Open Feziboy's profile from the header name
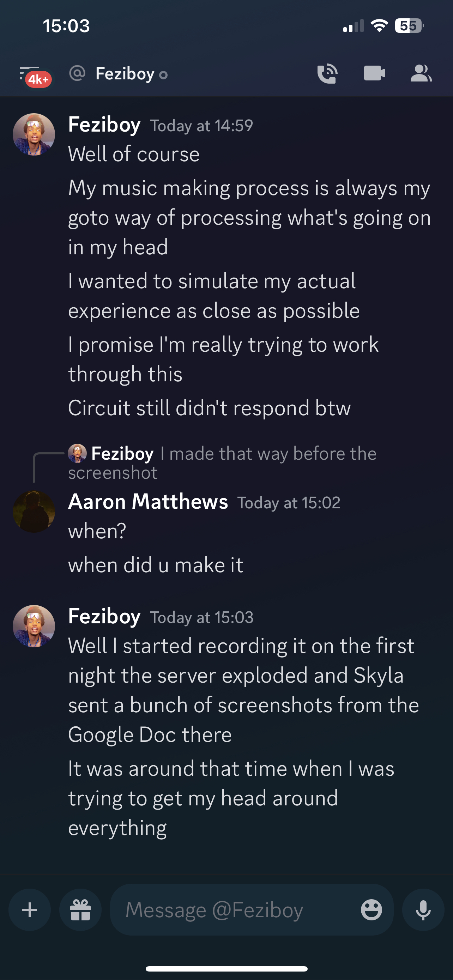This screenshot has height=980, width=453. [x=125, y=74]
